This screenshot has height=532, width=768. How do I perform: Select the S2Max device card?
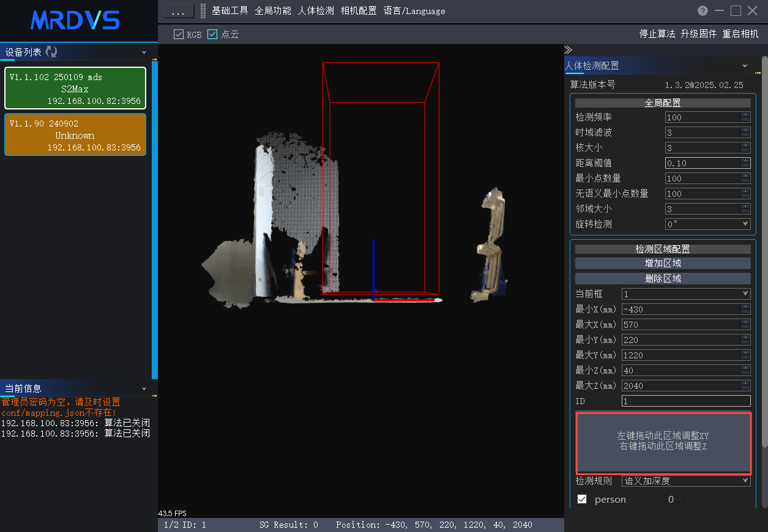(x=75, y=88)
